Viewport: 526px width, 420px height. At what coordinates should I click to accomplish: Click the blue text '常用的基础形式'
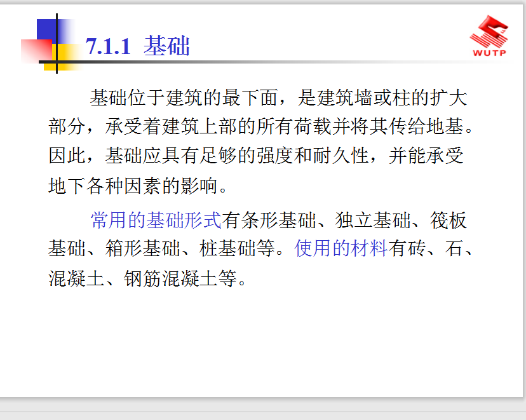tap(156, 220)
